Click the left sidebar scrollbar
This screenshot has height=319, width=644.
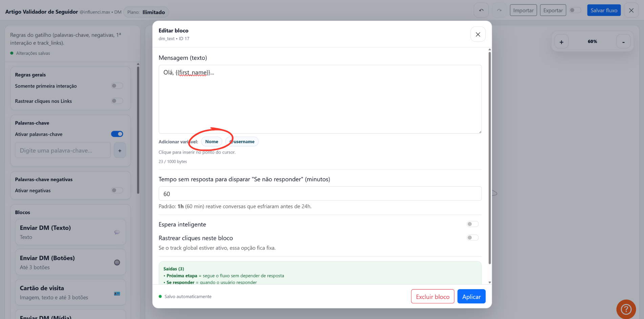tap(138, 130)
